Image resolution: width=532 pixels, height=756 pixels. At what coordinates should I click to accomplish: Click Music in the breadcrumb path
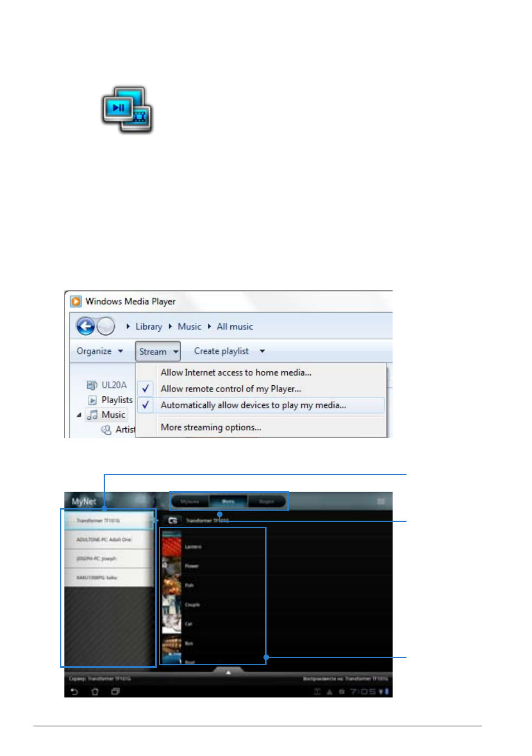point(190,327)
